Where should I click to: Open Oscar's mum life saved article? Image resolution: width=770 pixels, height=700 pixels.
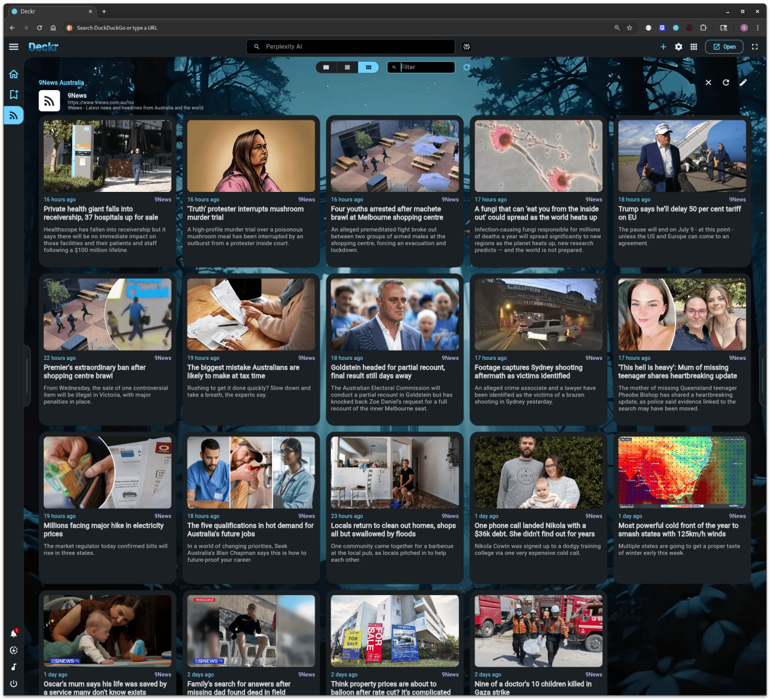[x=105, y=688]
